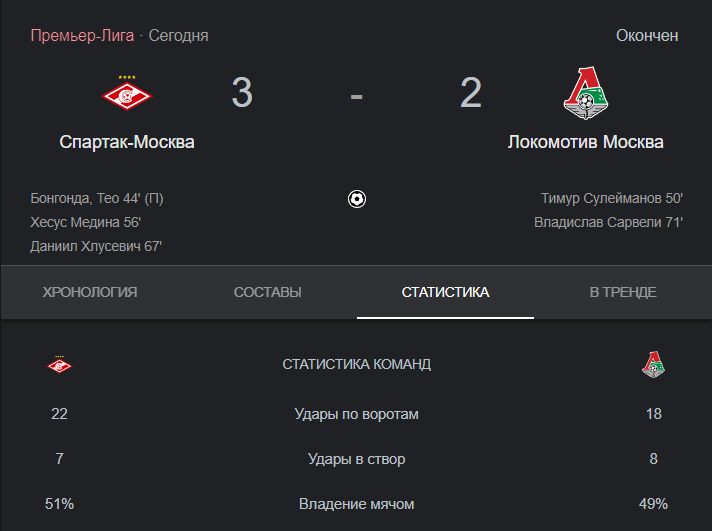
Task: Click Lokomotiv's score number 2
Action: 471,93
